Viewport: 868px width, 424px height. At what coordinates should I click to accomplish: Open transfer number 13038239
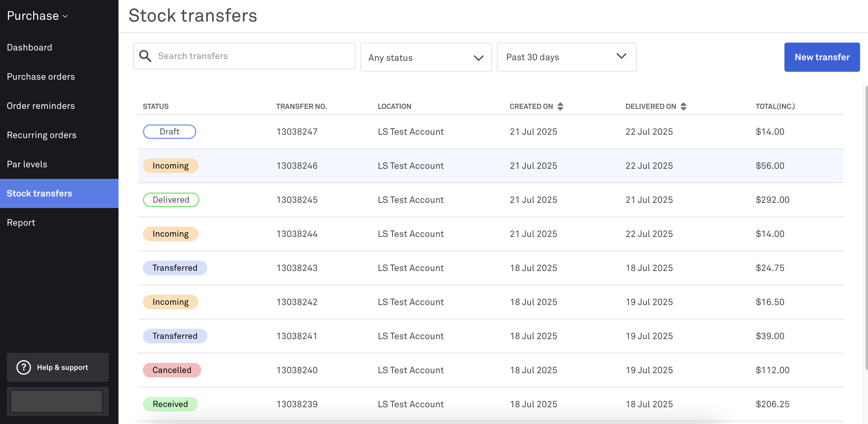(x=297, y=405)
